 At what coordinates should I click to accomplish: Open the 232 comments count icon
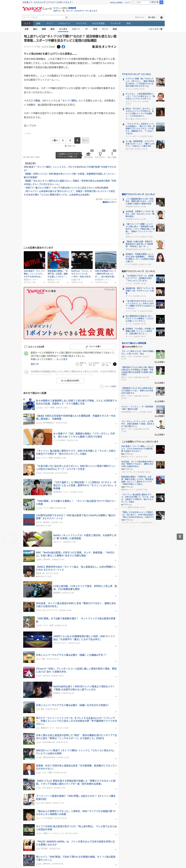(45, 47)
